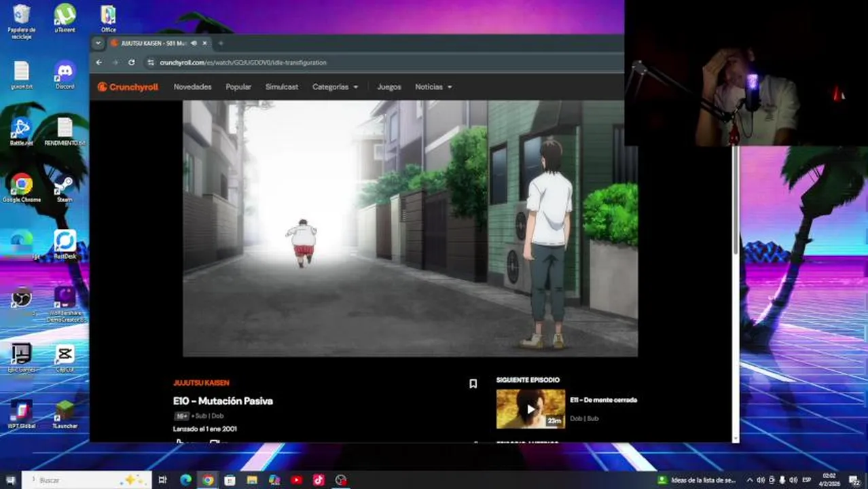Screen dimensions: 868x489
Task: Open Task View on the taskbar
Action: click(163, 480)
